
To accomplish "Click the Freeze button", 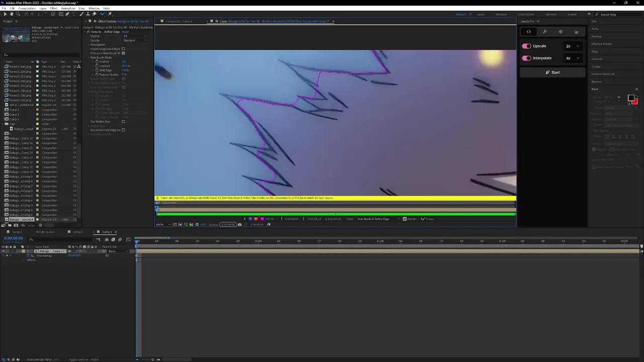I will [x=428, y=219].
